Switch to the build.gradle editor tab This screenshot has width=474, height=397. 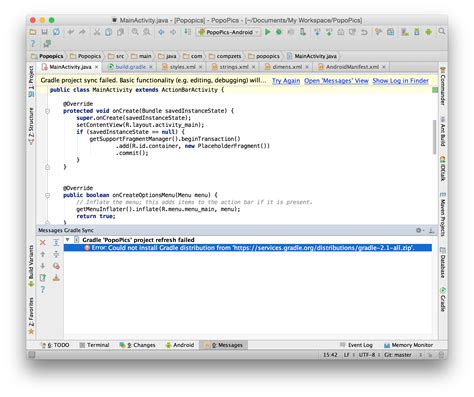(x=130, y=67)
